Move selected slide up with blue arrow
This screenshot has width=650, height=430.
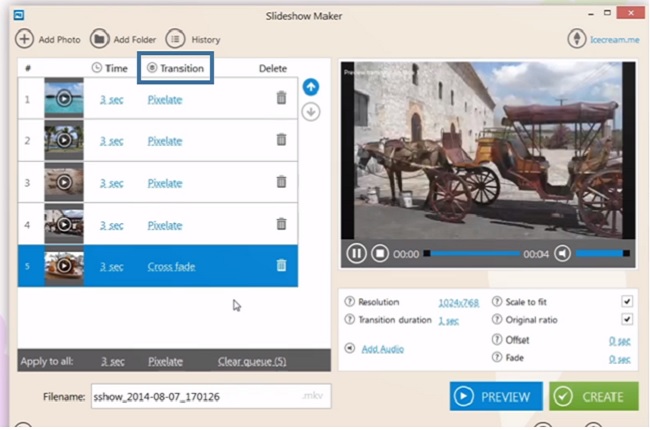pos(311,87)
